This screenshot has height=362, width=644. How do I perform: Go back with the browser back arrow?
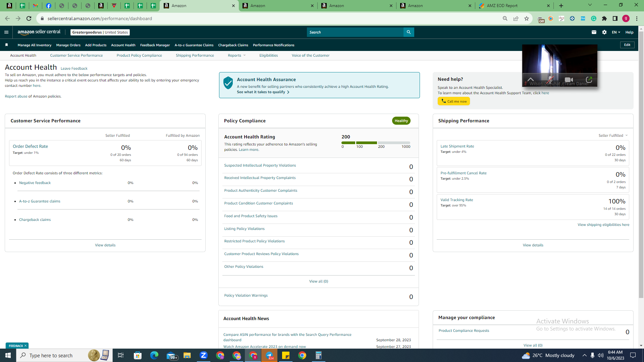tap(7, 18)
